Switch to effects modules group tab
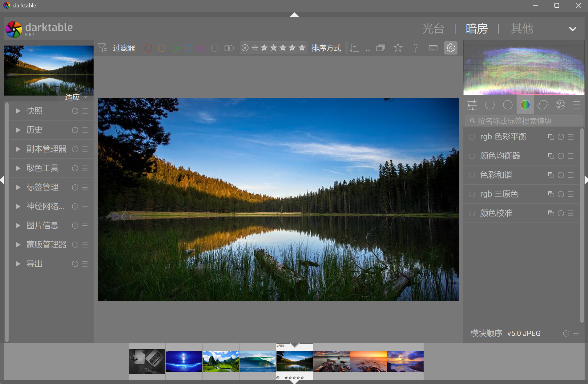 (x=560, y=105)
